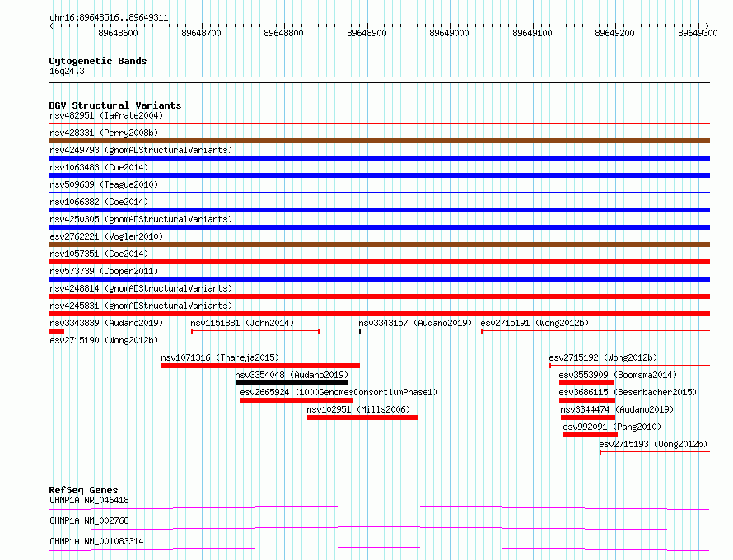
Task: Select the nsv4245831 gnomAD variant label
Action: tap(141, 306)
